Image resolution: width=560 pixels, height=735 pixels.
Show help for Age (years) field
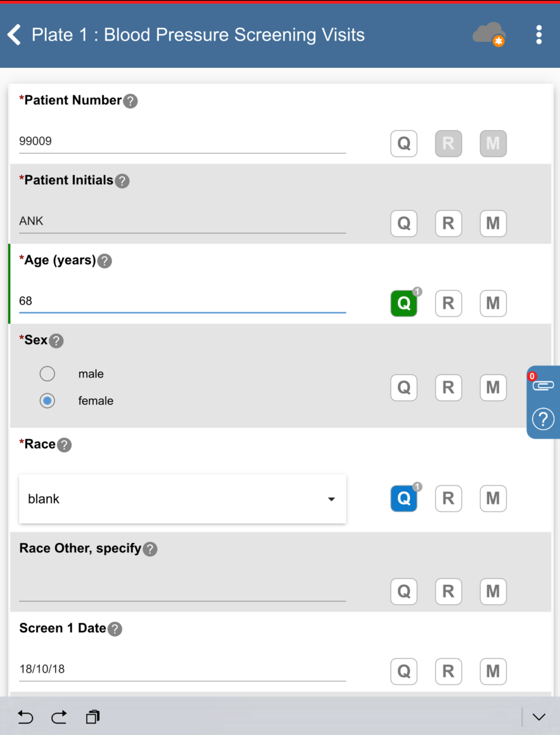105,261
